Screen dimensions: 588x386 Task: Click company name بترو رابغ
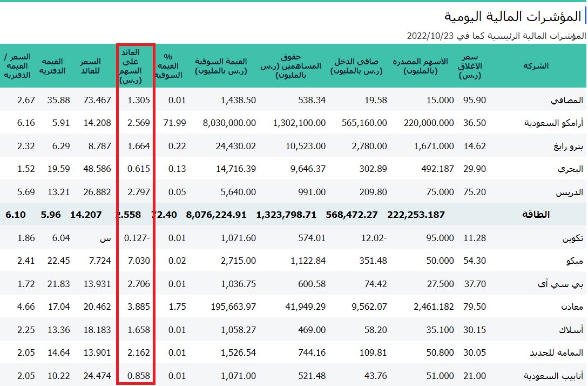pyautogui.click(x=568, y=146)
